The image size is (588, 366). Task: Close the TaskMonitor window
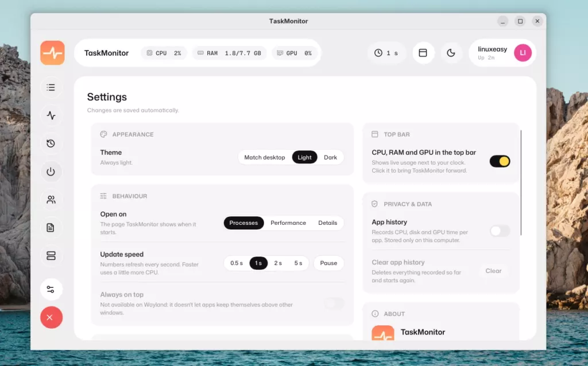(537, 21)
